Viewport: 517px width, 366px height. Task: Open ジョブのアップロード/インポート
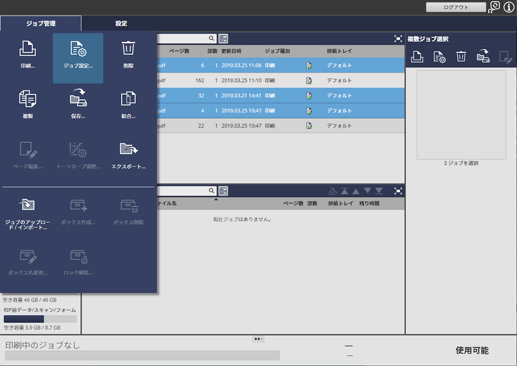point(28,214)
